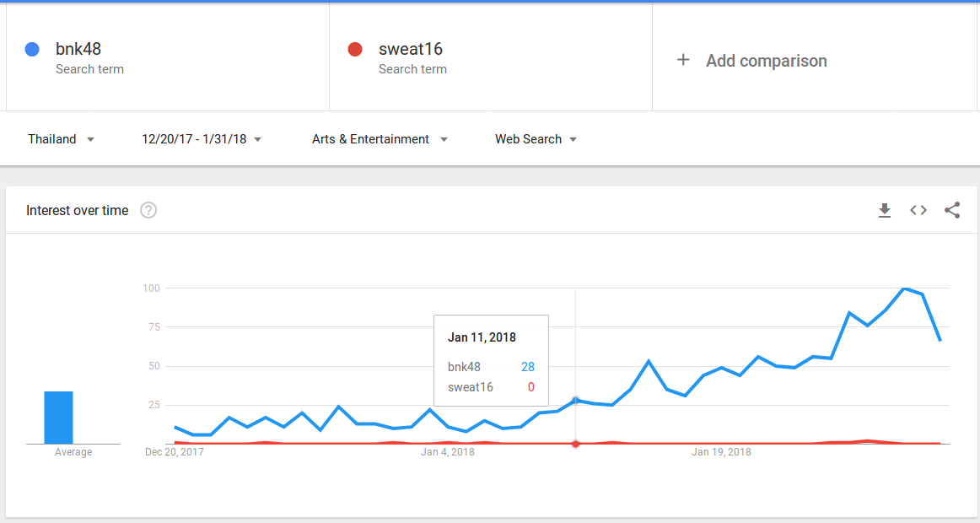
Task: Share the Interest over time chart
Action: click(x=952, y=211)
